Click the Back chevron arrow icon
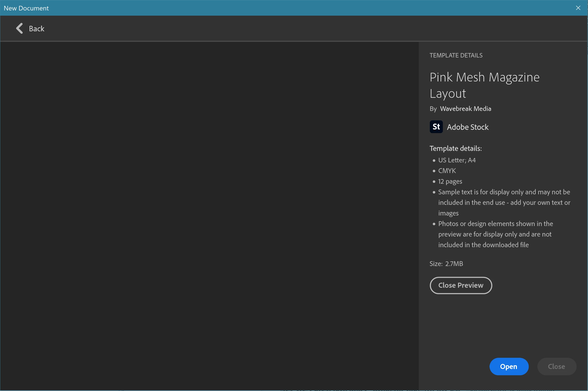Screen dimensions: 588x391 pos(20,28)
